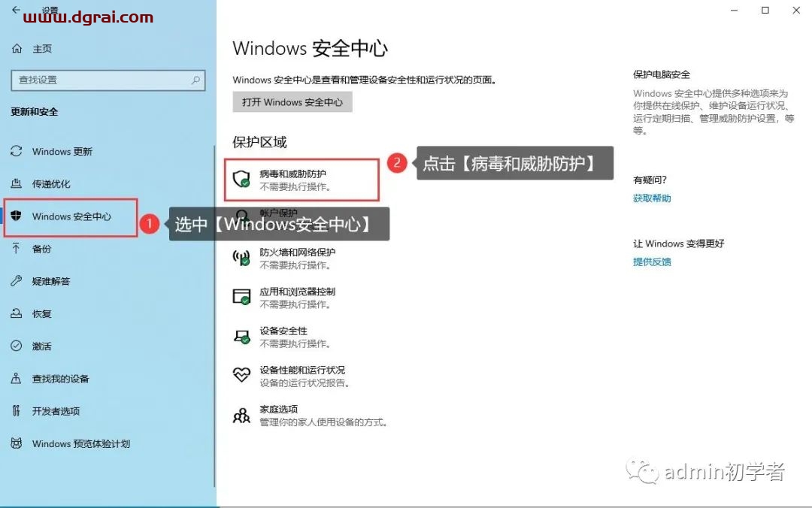Click the Windows 安全中心 page title
This screenshot has height=508, width=812.
(310, 49)
